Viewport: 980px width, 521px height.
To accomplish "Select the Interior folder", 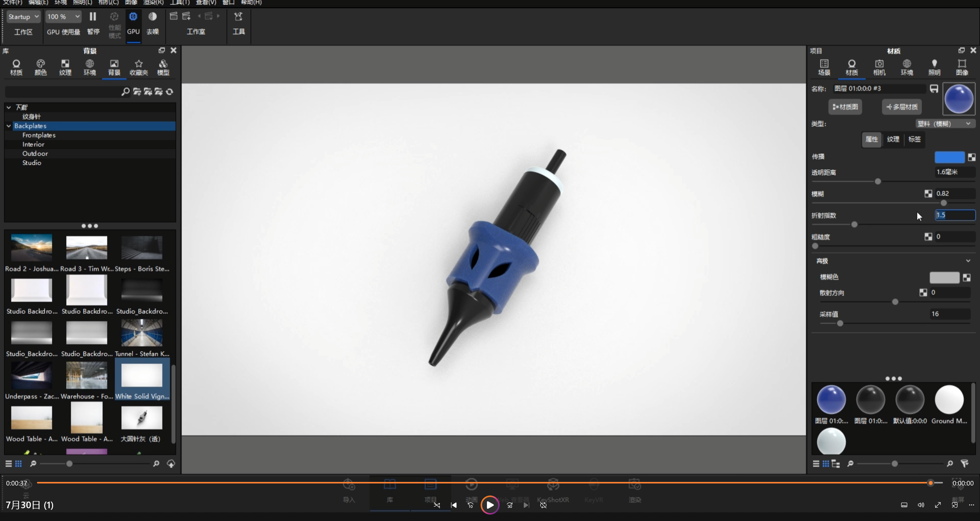I will coord(33,144).
